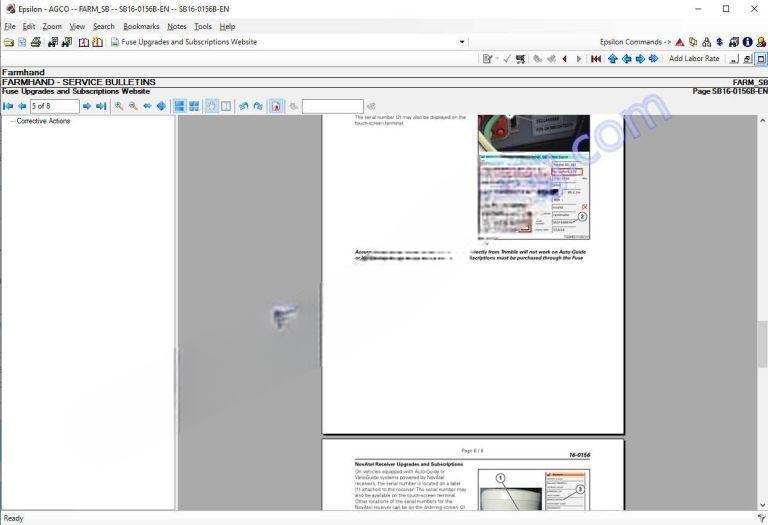Toggle the page thumbnails grid view
Viewport: 768px width, 525px height.
(194, 106)
